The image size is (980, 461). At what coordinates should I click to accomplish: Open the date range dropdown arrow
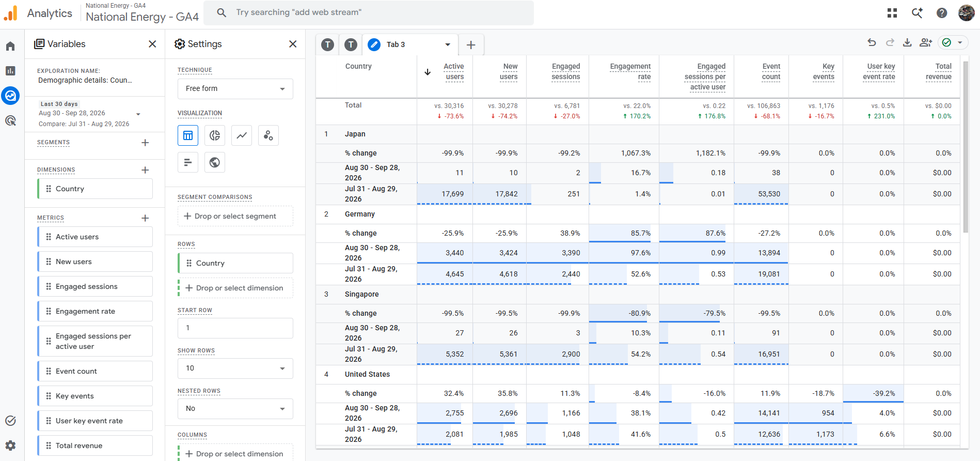click(138, 114)
